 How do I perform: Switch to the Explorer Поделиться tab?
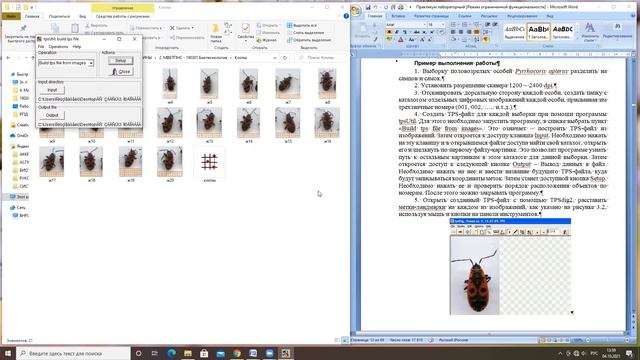(59, 16)
